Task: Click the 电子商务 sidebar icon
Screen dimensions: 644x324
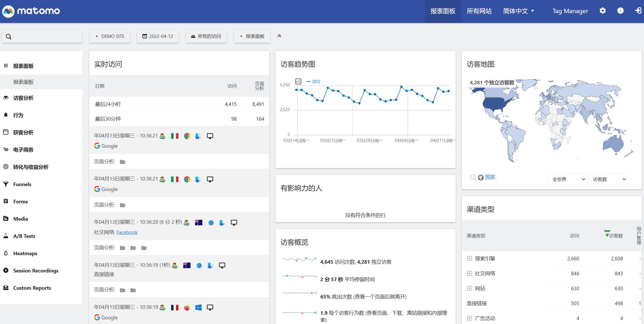Action: coord(6,149)
